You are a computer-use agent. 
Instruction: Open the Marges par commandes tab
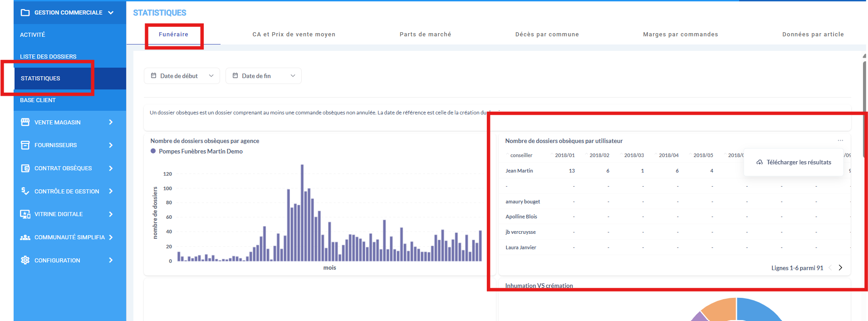pyautogui.click(x=680, y=35)
